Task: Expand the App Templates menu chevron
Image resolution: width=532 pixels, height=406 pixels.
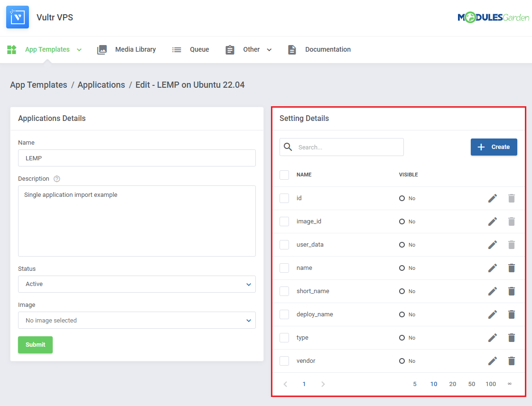Action: pyautogui.click(x=79, y=50)
